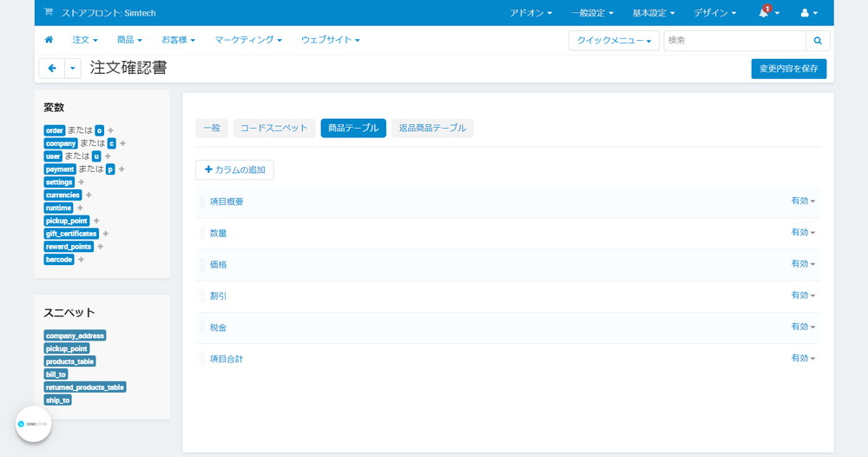Open the 項目合計 column link
This screenshot has height=457, width=868.
(227, 359)
